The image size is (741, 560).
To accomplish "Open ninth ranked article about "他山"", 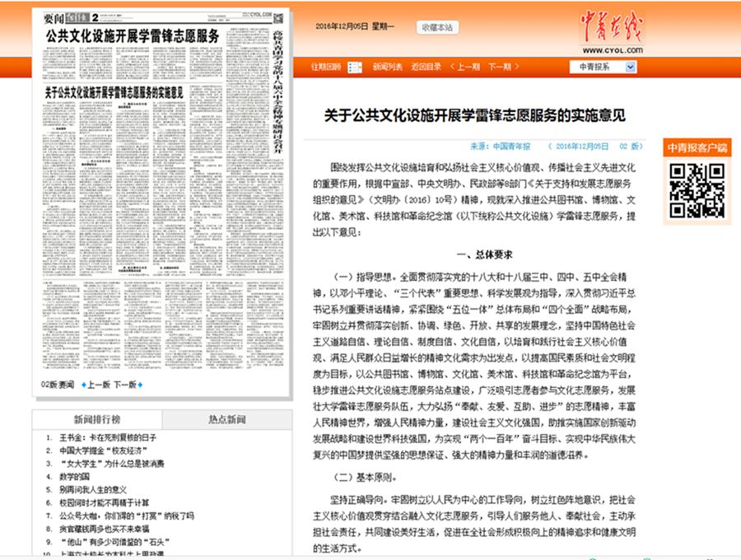I will pyautogui.click(x=114, y=542).
